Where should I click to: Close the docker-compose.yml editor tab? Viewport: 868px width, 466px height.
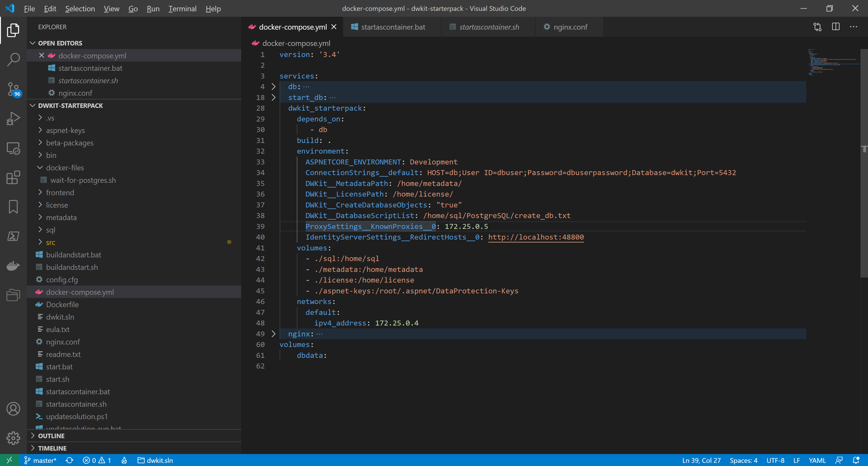(x=334, y=27)
